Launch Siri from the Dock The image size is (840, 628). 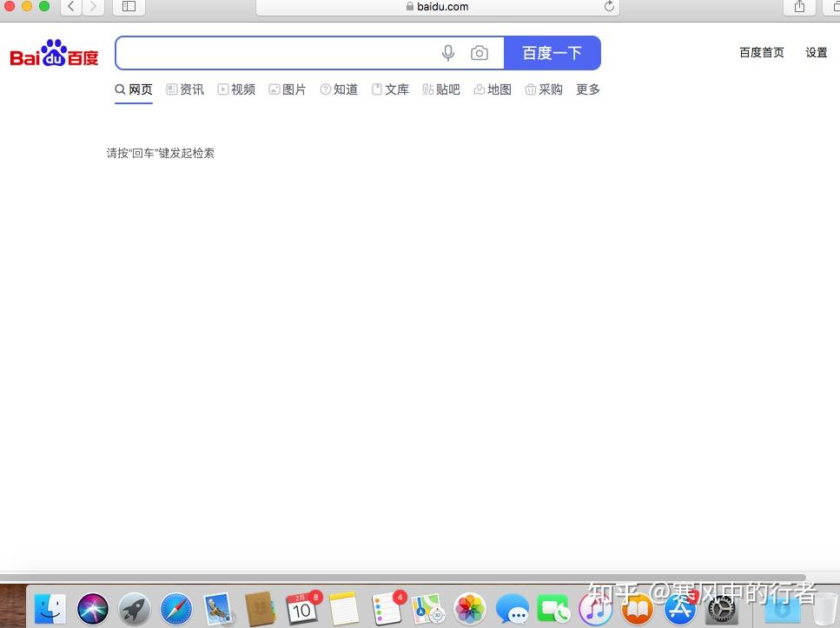pos(93,609)
